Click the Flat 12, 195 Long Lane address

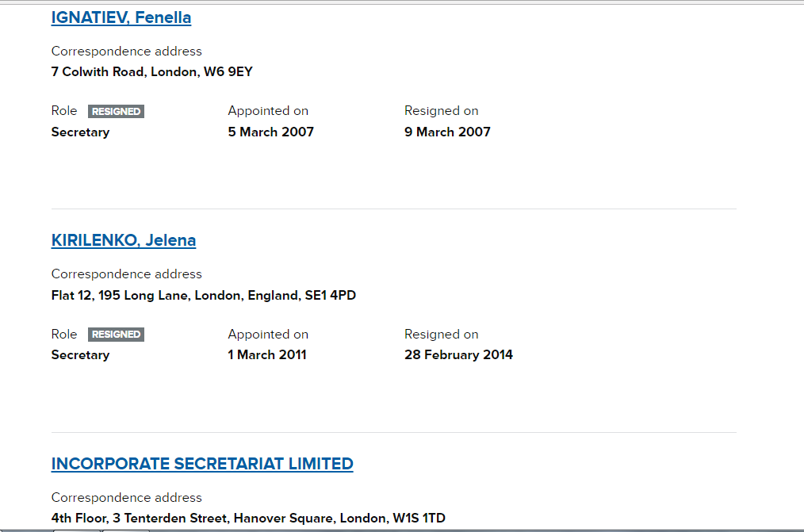coord(203,296)
